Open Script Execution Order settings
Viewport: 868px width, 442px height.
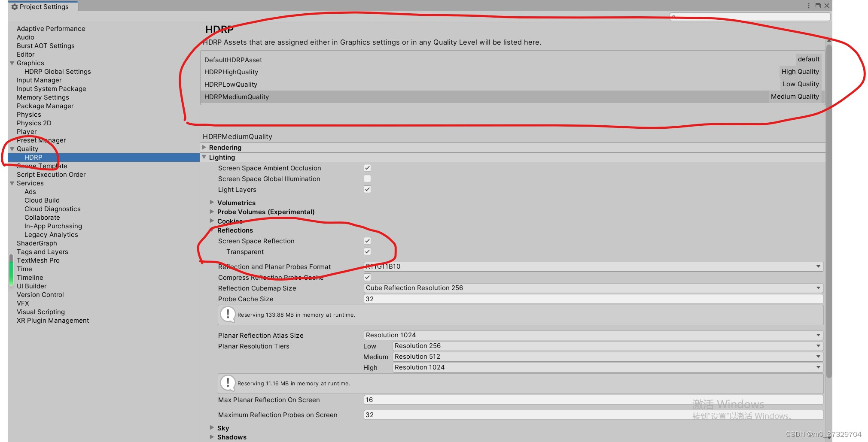click(x=51, y=175)
